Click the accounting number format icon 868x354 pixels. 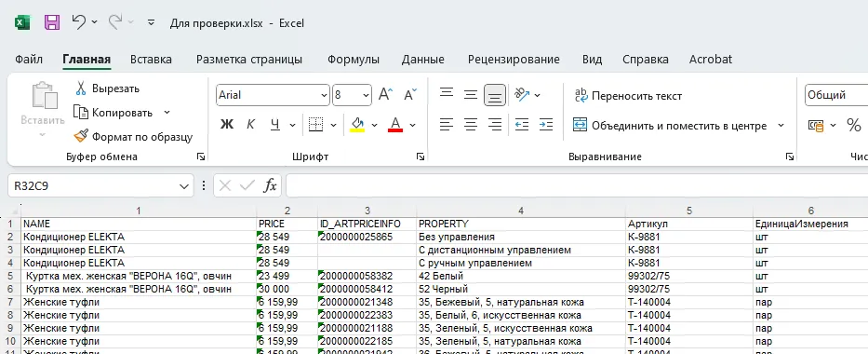click(x=815, y=126)
